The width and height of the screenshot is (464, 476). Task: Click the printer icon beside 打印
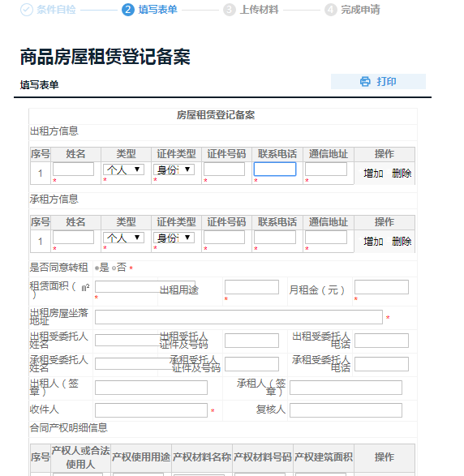pyautogui.click(x=365, y=81)
